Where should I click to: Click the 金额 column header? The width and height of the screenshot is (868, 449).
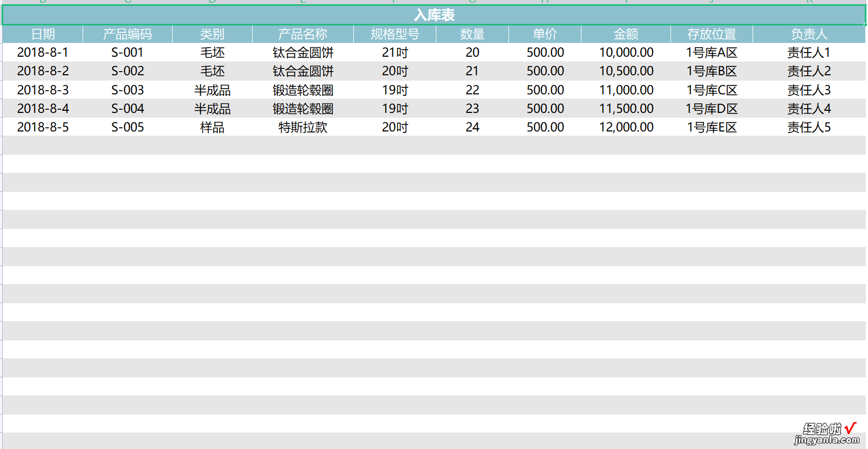(626, 34)
